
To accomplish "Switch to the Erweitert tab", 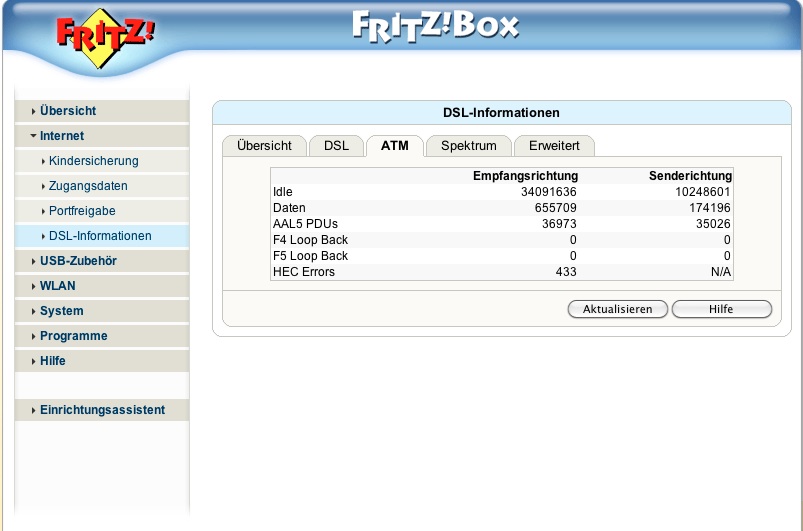I will point(554,146).
